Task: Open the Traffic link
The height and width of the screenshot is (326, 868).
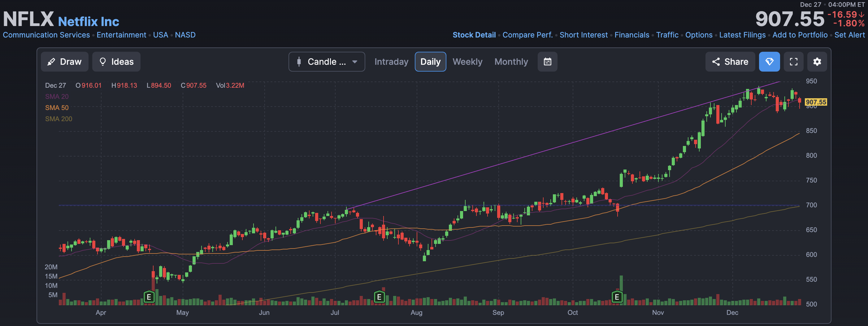Action: tap(667, 35)
